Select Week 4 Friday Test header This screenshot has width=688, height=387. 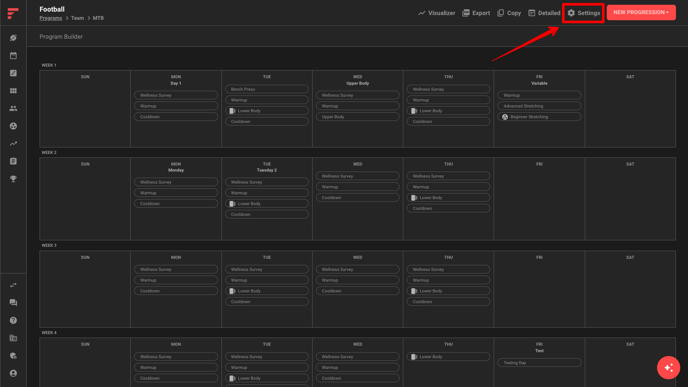539,351
